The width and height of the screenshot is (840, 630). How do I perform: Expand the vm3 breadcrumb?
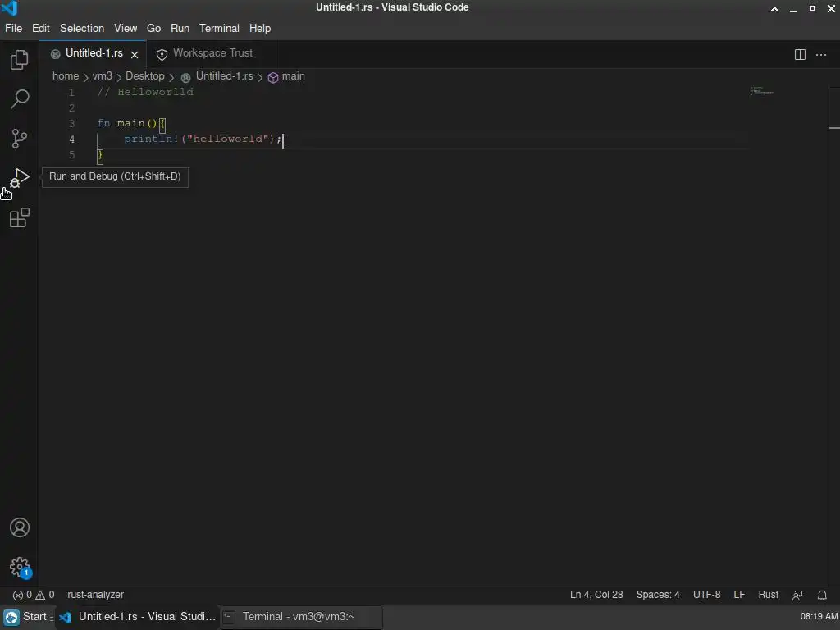pyautogui.click(x=102, y=76)
